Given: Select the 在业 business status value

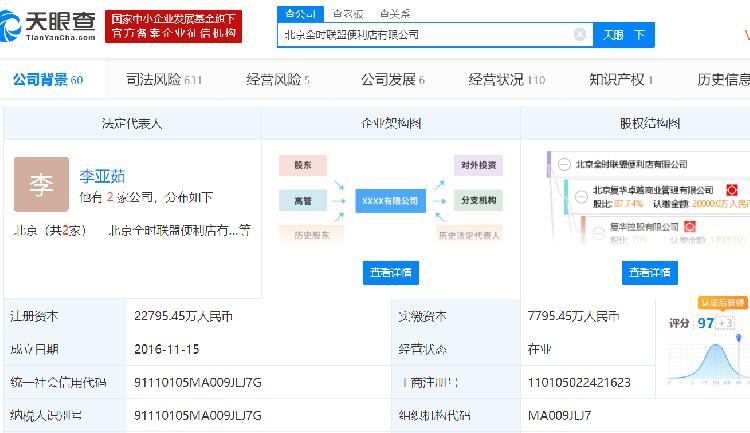Looking at the screenshot, I should [539, 349].
